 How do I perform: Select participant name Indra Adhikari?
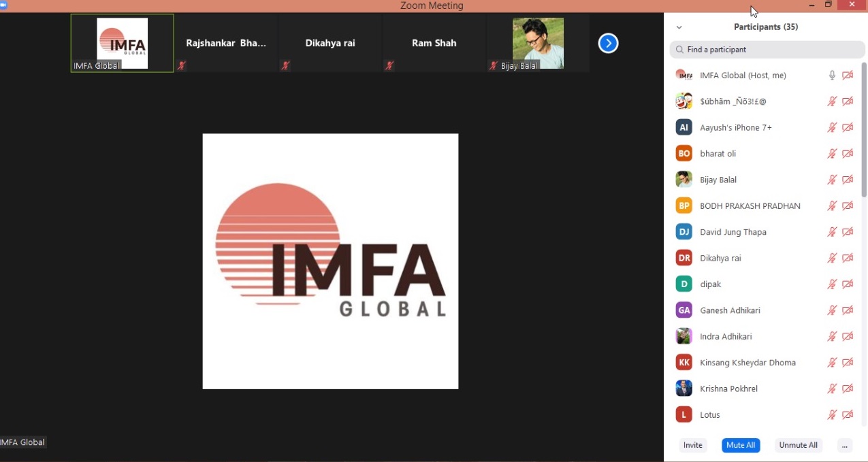[726, 337]
